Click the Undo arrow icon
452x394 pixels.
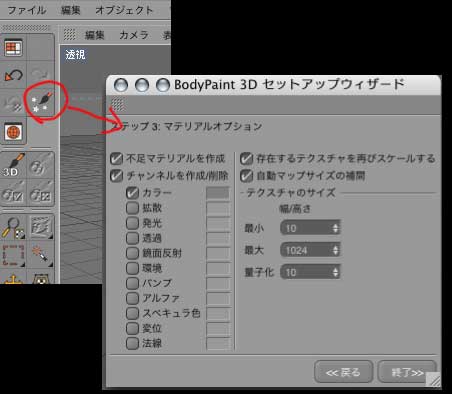[x=13, y=75]
